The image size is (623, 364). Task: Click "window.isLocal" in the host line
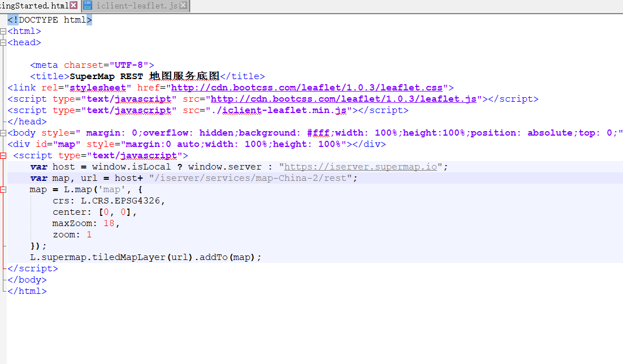pyautogui.click(x=131, y=167)
